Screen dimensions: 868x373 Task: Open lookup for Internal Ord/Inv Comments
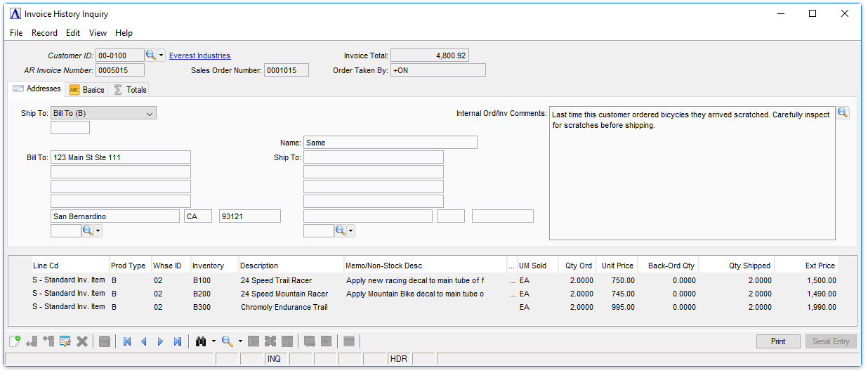[842, 113]
